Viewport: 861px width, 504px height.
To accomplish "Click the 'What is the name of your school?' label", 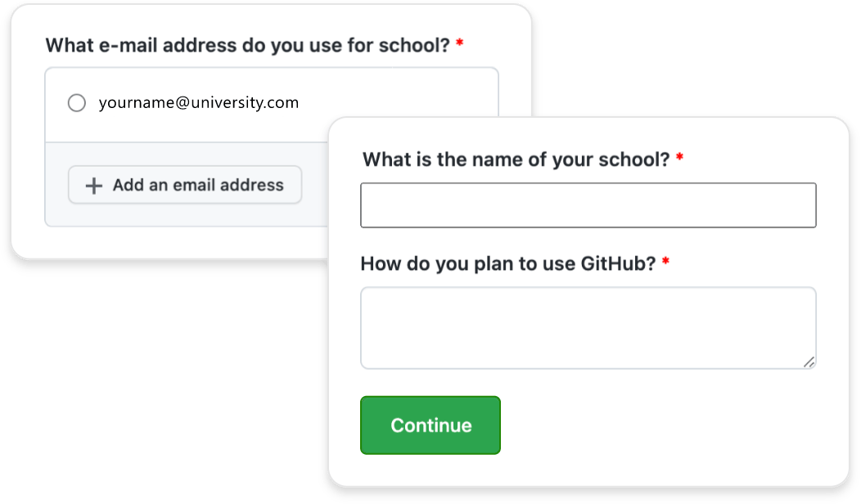I will click(x=516, y=159).
